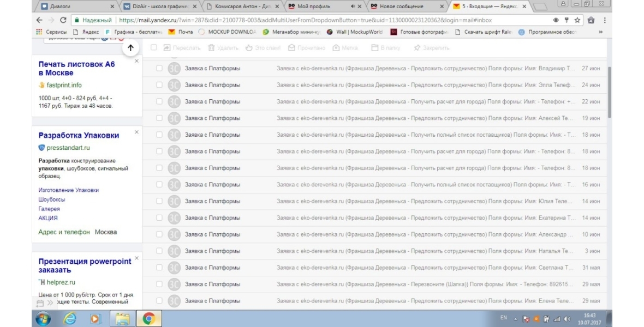This screenshot has height=327, width=644.
Task: Bookmark page with the star icon
Action: tap(577, 20)
